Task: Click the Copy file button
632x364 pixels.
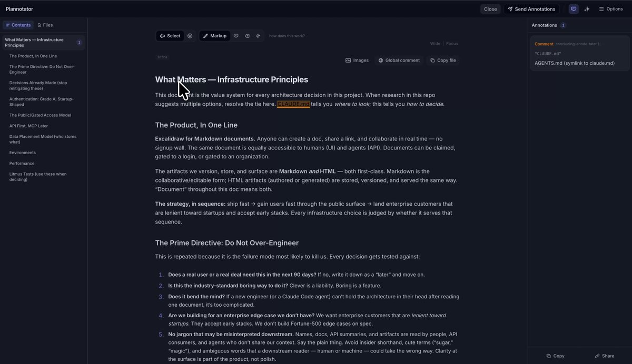Action: pyautogui.click(x=443, y=60)
